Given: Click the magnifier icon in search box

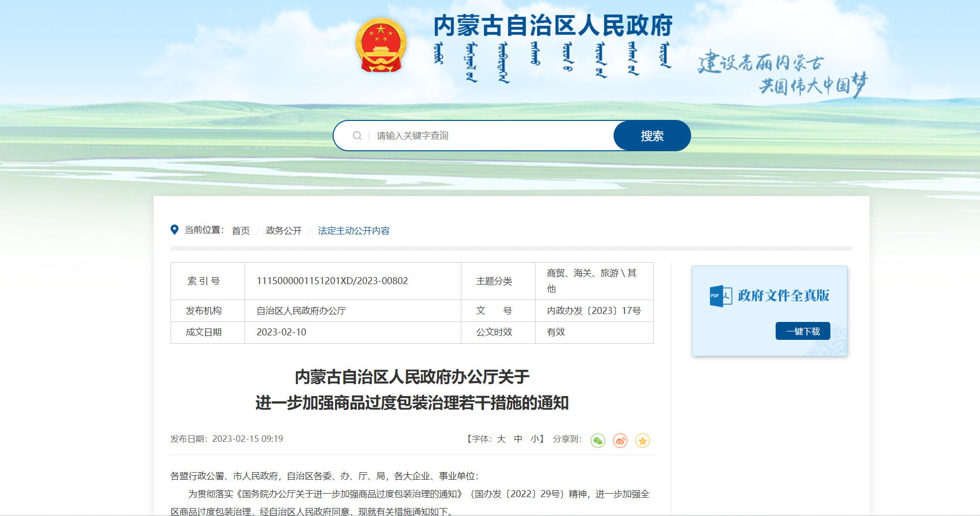Looking at the screenshot, I should coord(357,136).
